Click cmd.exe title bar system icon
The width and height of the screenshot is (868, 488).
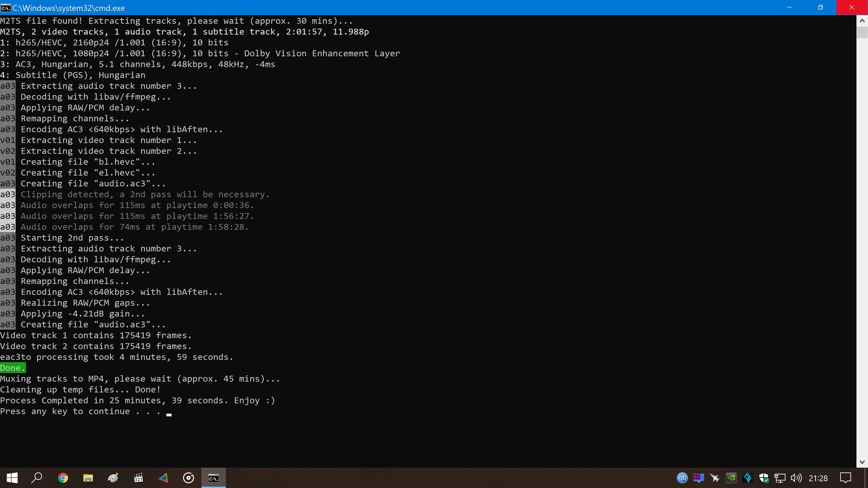pyautogui.click(x=5, y=8)
